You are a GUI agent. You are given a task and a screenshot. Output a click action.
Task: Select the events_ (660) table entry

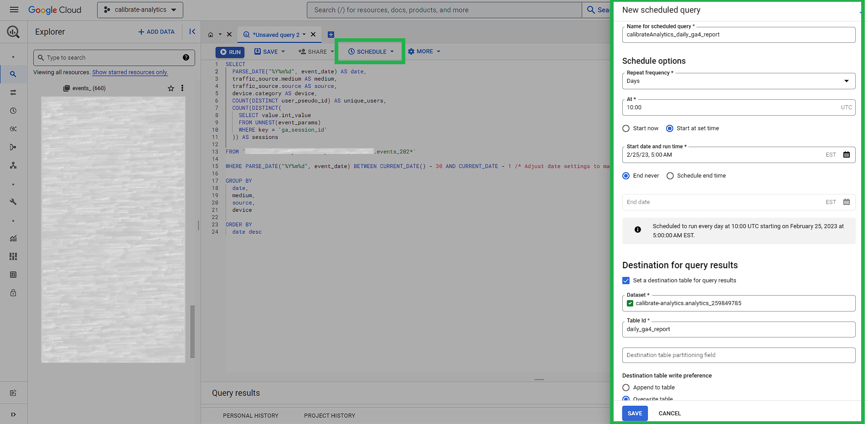pyautogui.click(x=89, y=88)
